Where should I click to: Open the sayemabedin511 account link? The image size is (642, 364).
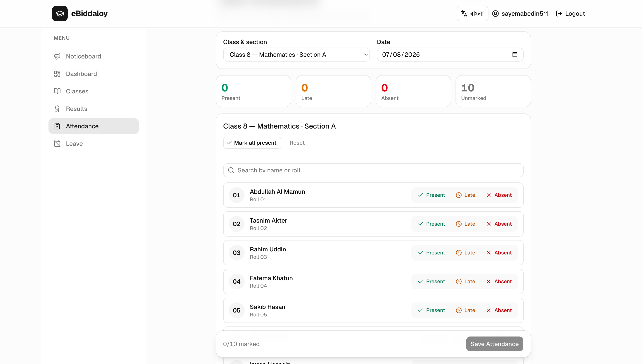pos(520,14)
